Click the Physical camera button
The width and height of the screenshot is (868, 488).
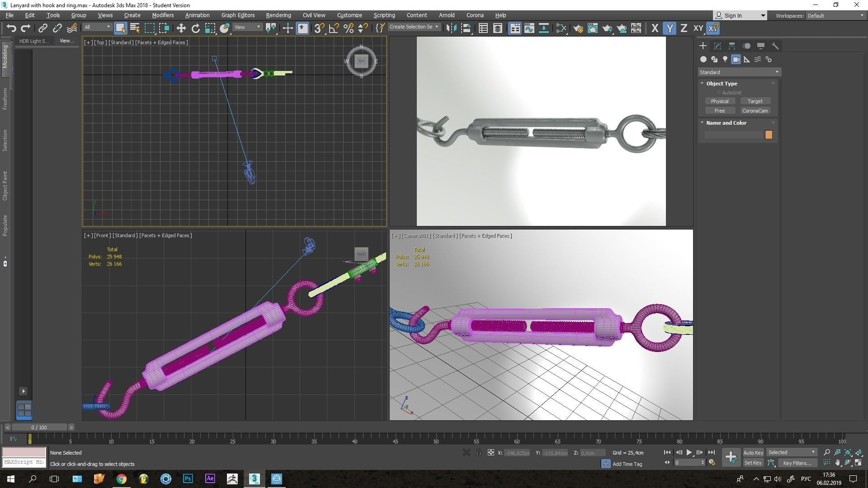point(719,101)
